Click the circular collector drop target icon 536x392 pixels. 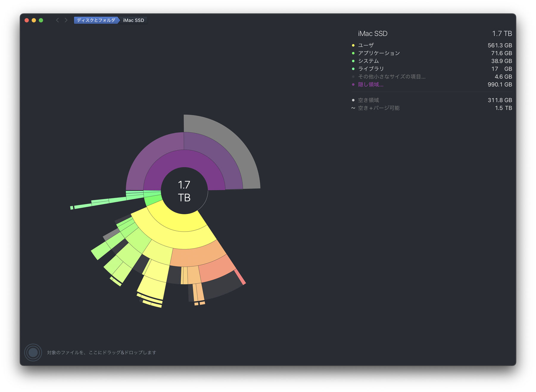[x=33, y=352]
